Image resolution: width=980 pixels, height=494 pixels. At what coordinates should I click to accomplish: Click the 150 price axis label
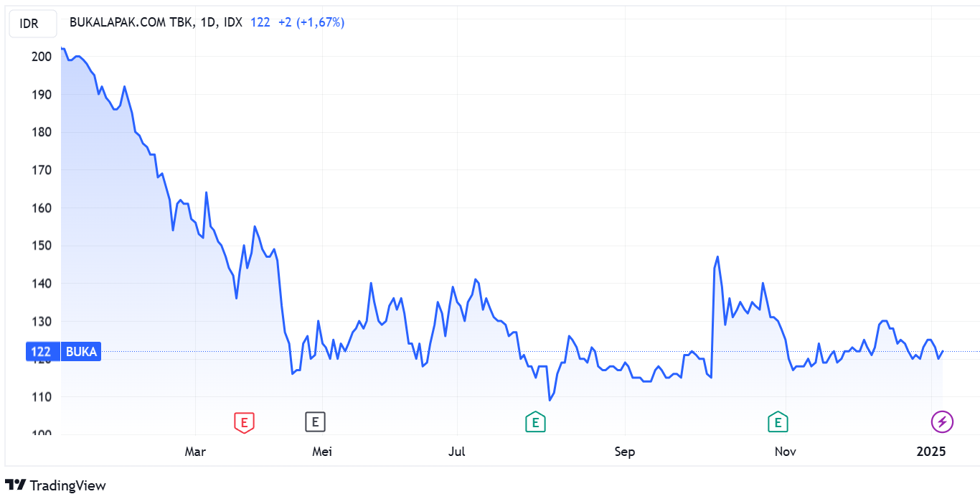point(42,246)
